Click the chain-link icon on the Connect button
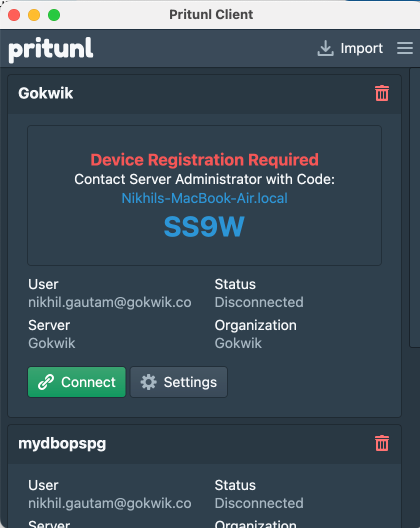This screenshot has width=420, height=528. (x=46, y=382)
